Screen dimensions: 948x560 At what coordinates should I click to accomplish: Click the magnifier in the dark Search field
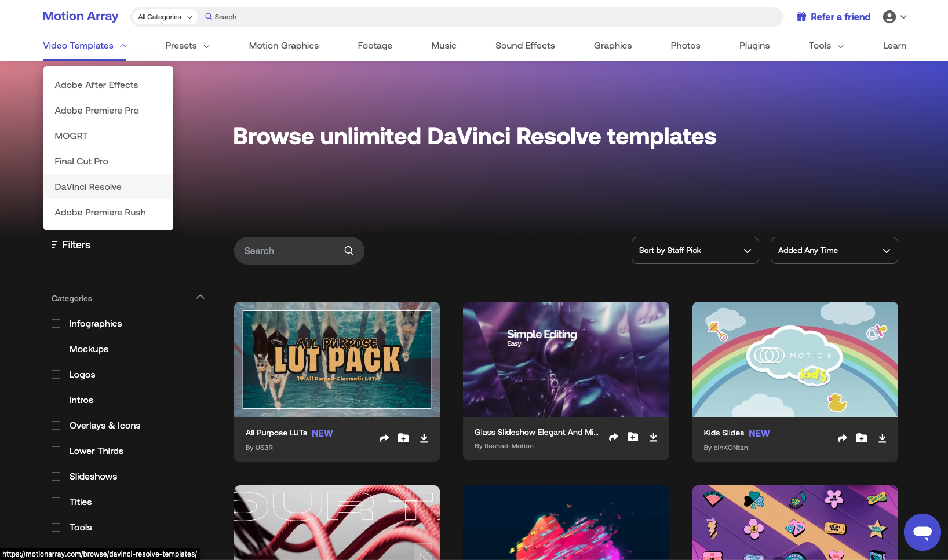(x=349, y=251)
